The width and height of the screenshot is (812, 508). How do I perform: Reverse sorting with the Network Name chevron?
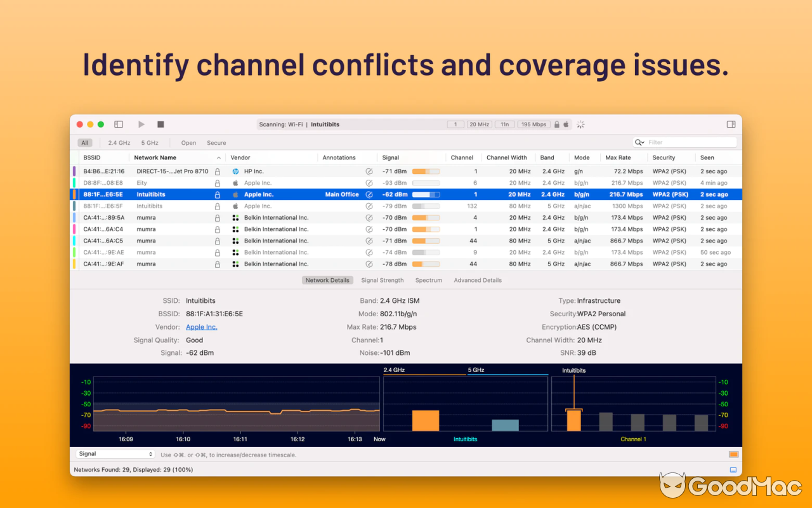(x=219, y=157)
